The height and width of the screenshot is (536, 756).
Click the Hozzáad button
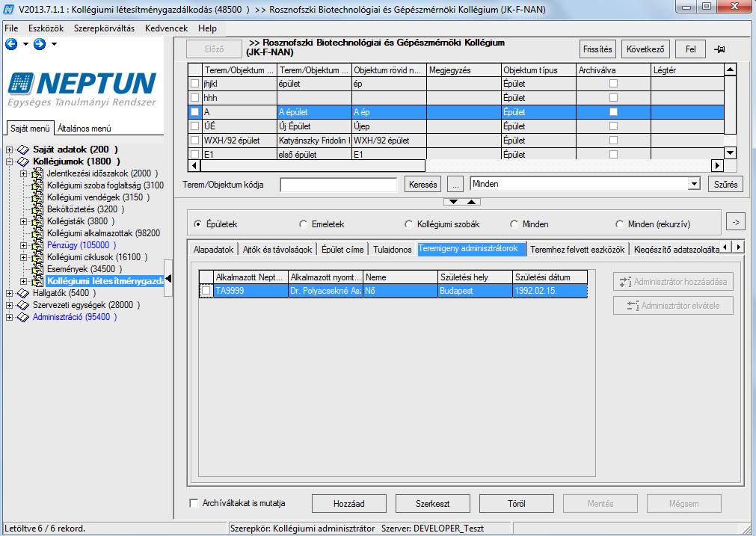point(349,504)
